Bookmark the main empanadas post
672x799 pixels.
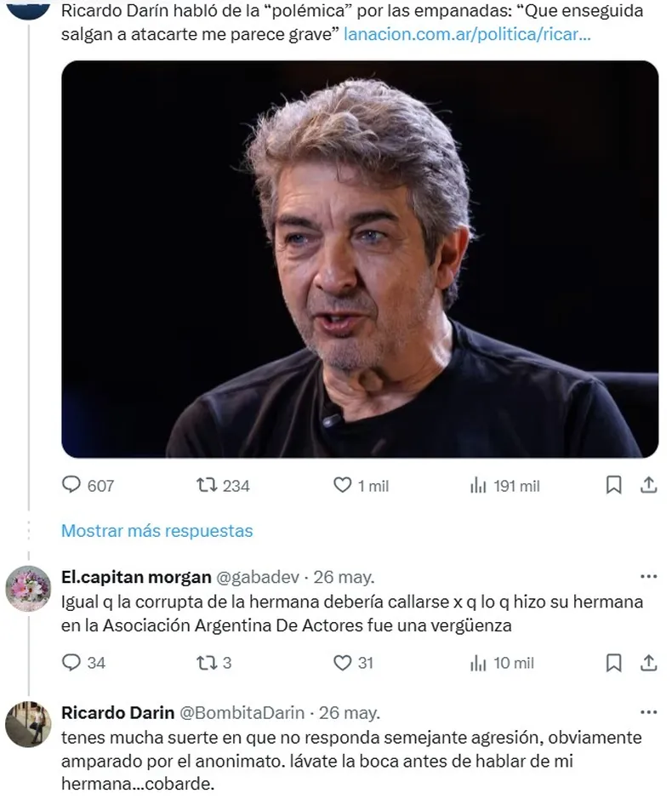pyautogui.click(x=613, y=485)
